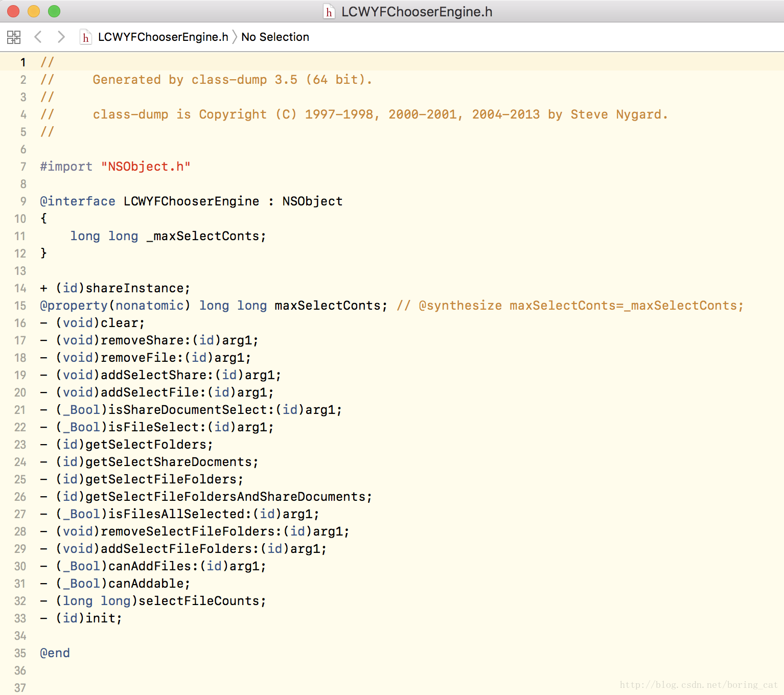Click the getSelectFolders method

click(127, 445)
